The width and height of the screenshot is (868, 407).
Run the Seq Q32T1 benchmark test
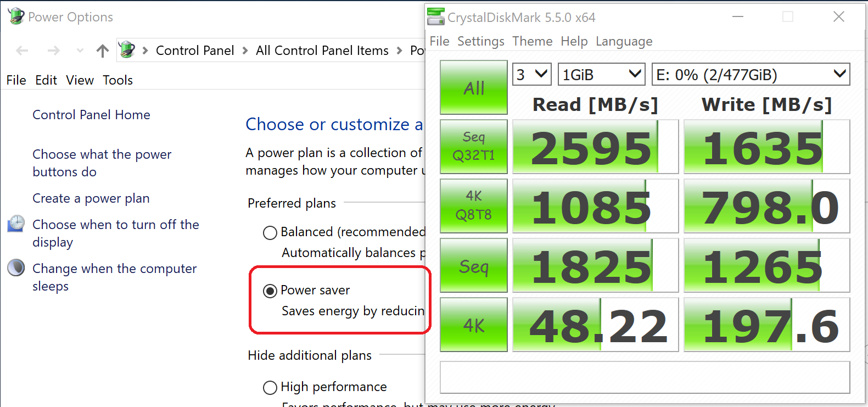coord(473,147)
